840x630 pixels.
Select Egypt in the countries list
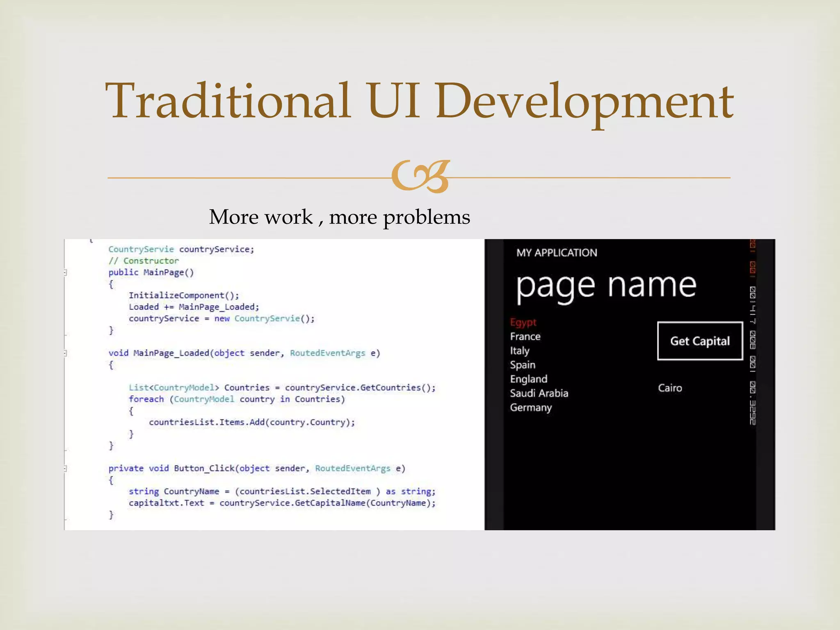coord(523,322)
